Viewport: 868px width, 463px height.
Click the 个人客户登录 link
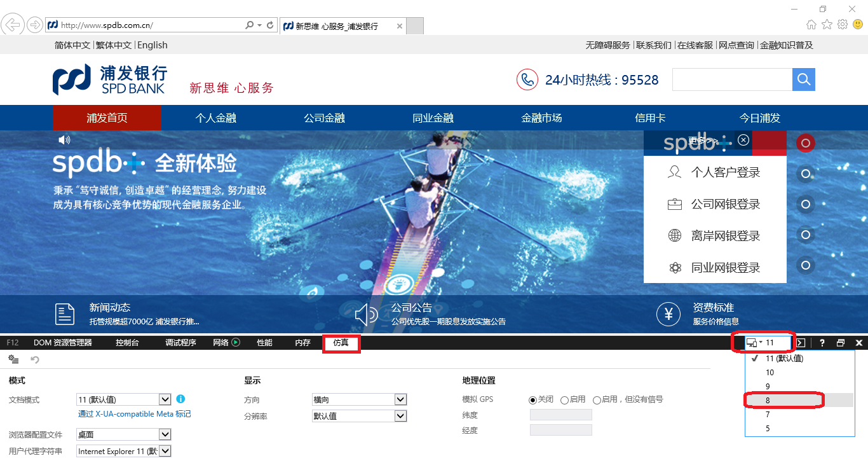(x=726, y=172)
